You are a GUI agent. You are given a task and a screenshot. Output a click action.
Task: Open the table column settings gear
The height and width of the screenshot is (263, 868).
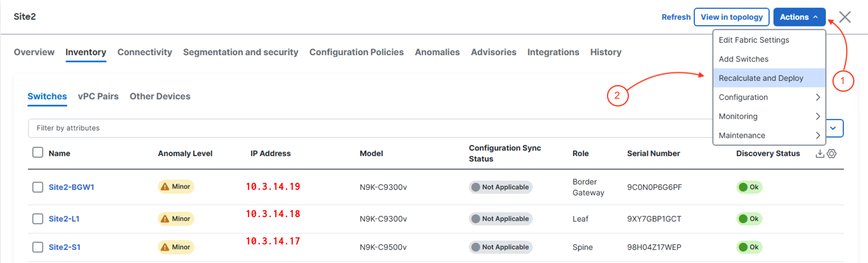831,154
